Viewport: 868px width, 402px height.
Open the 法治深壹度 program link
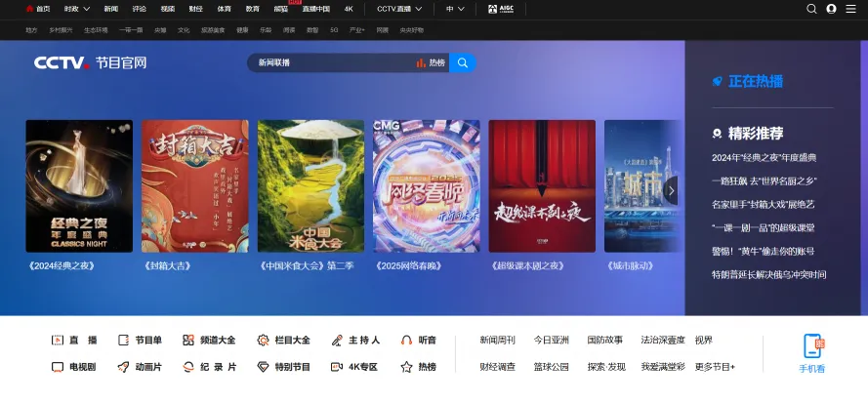tap(663, 341)
